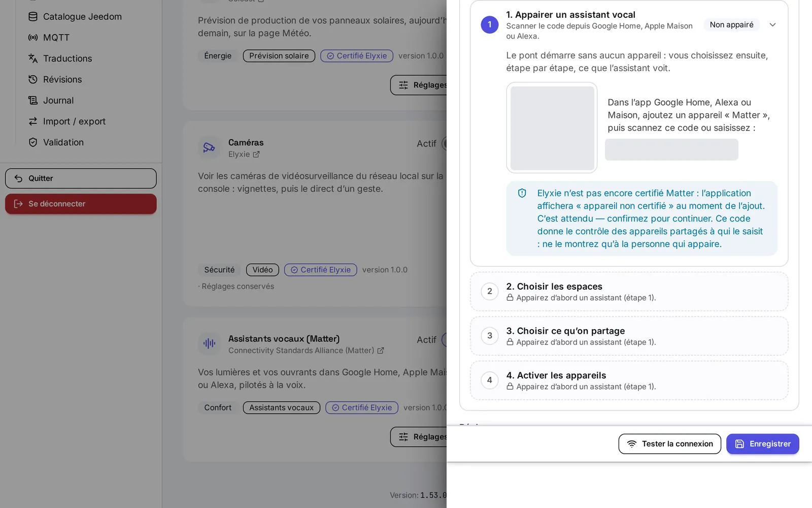Click the Révisions history icon

33,79
